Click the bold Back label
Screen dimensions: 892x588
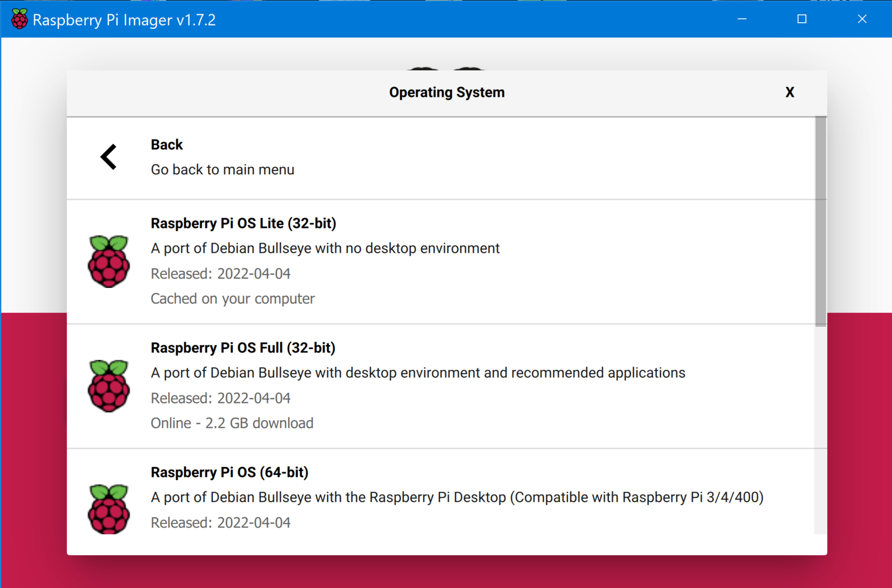coord(167,145)
